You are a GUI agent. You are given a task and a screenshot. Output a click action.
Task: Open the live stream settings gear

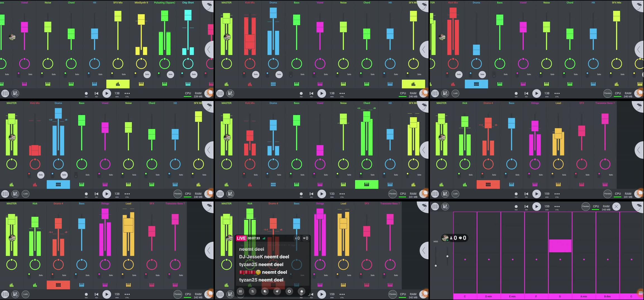coord(289,291)
